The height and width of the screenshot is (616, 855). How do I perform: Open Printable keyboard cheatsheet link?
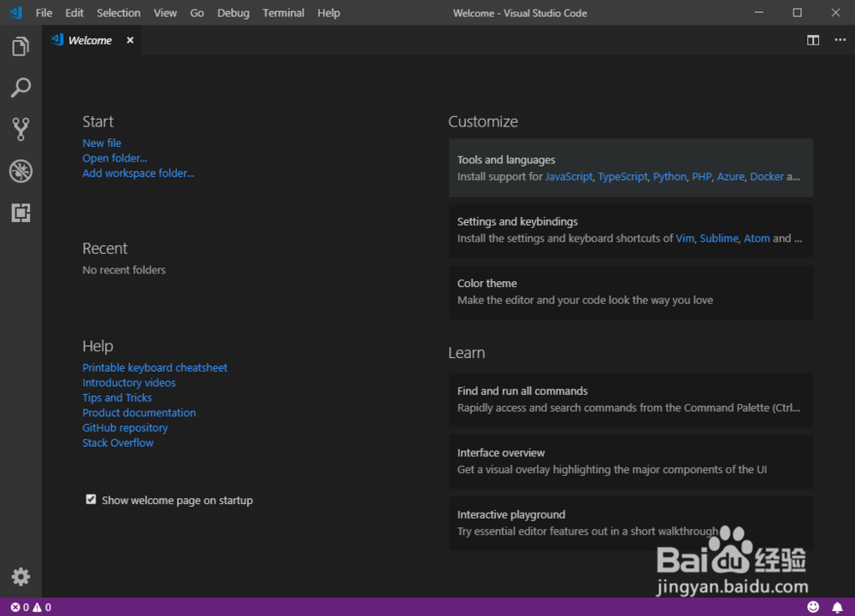coord(155,368)
